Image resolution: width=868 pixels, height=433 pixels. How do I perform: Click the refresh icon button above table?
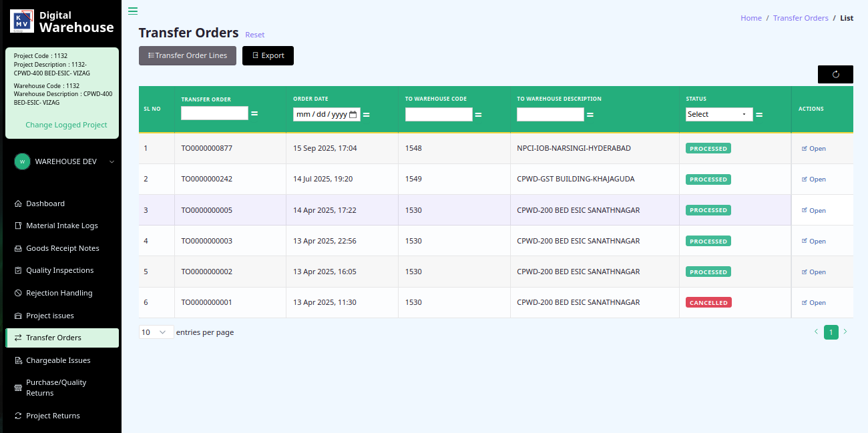point(835,75)
